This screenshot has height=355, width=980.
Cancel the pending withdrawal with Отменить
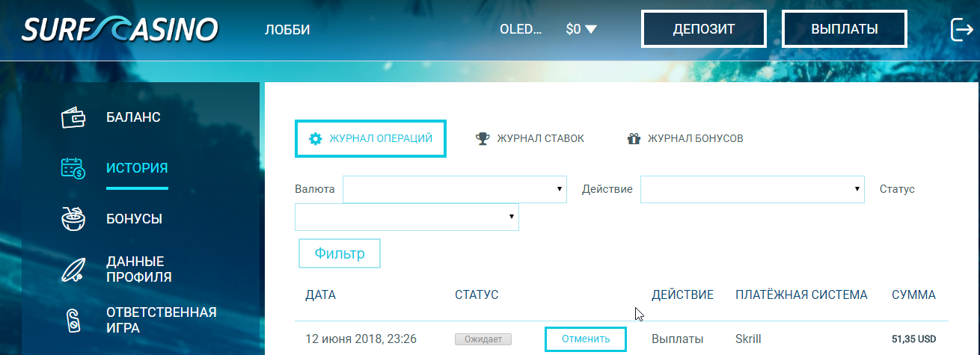(x=585, y=339)
